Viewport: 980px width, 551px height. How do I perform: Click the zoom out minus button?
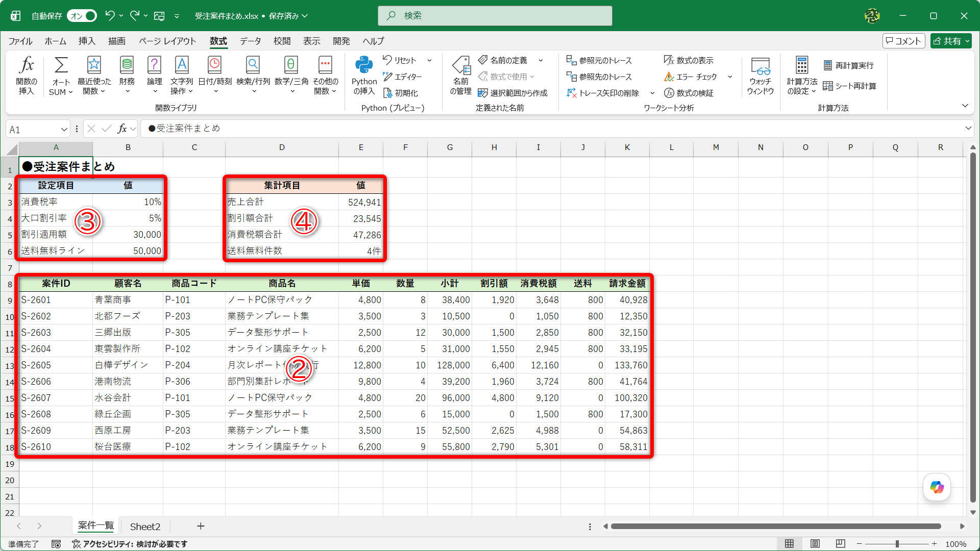point(859,544)
